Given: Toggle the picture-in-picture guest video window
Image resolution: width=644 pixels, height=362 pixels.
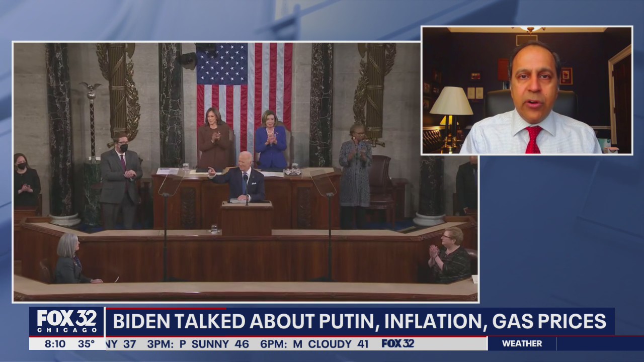Looking at the screenshot, I should 526,90.
